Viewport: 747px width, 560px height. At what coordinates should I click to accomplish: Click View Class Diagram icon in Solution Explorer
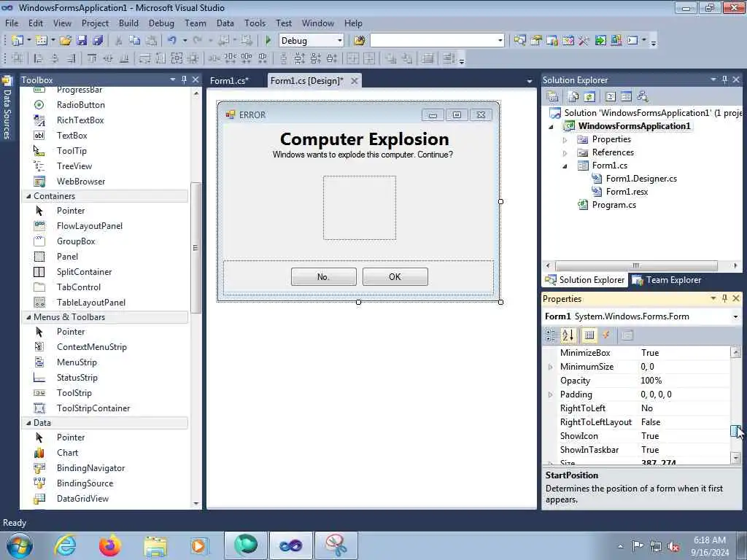pos(642,97)
